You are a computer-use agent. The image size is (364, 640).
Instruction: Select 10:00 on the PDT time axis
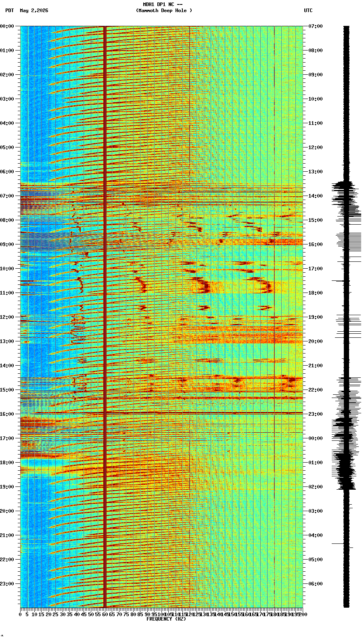click(7, 269)
